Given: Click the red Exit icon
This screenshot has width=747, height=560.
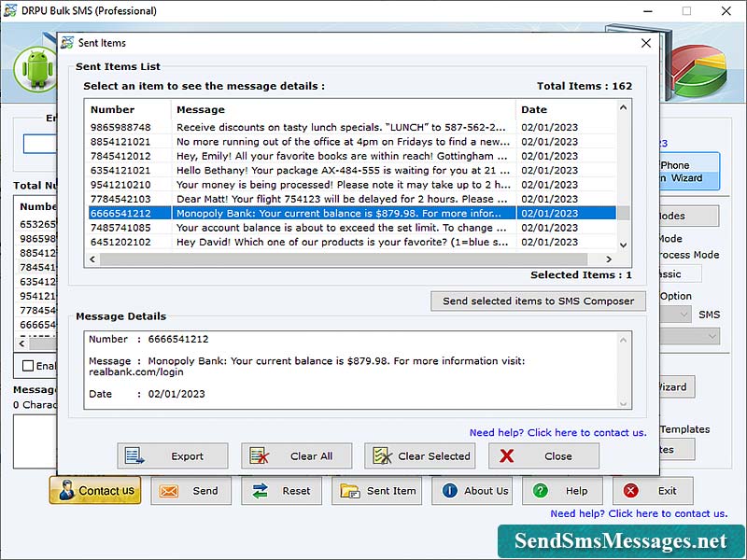Looking at the screenshot, I should pos(631,491).
